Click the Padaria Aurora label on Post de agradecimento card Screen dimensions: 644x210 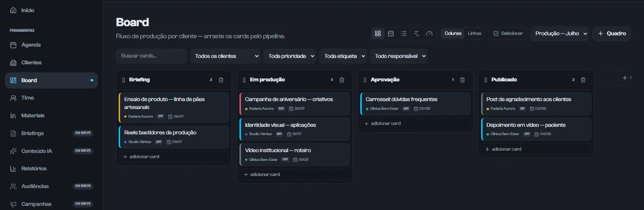503,109
